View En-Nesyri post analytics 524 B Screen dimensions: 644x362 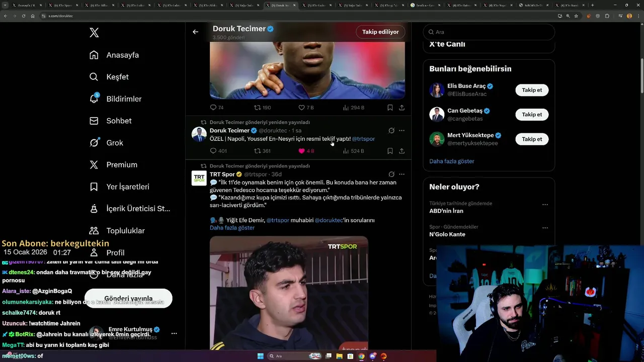(x=353, y=151)
